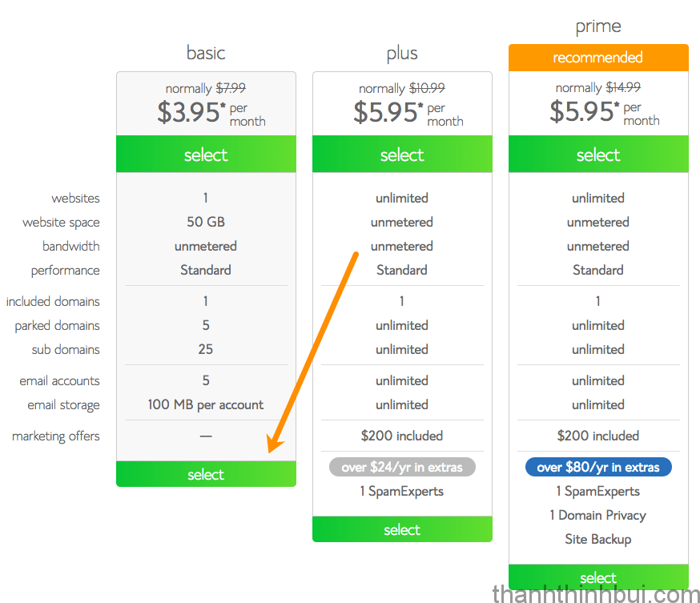Click bottom select button under prime plan
Viewport: 700px width, 603px height.
tap(598, 577)
